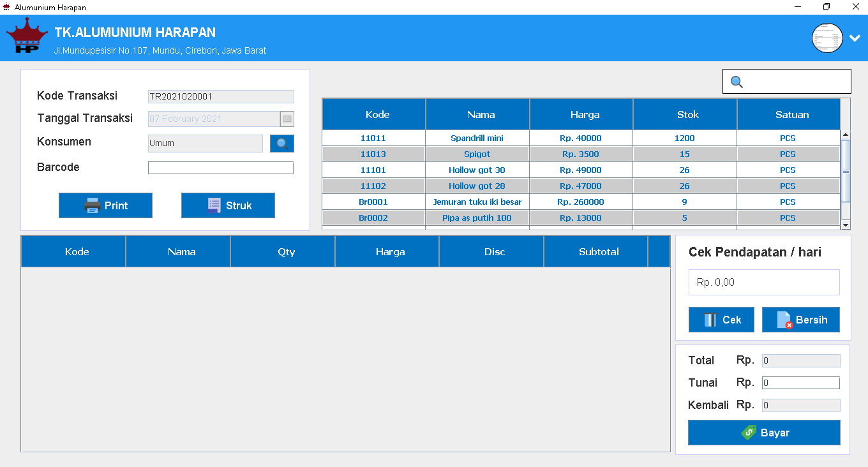Screen dimensions: 868x467
Task: Search Konsumen with the magnifier button
Action: click(x=282, y=144)
